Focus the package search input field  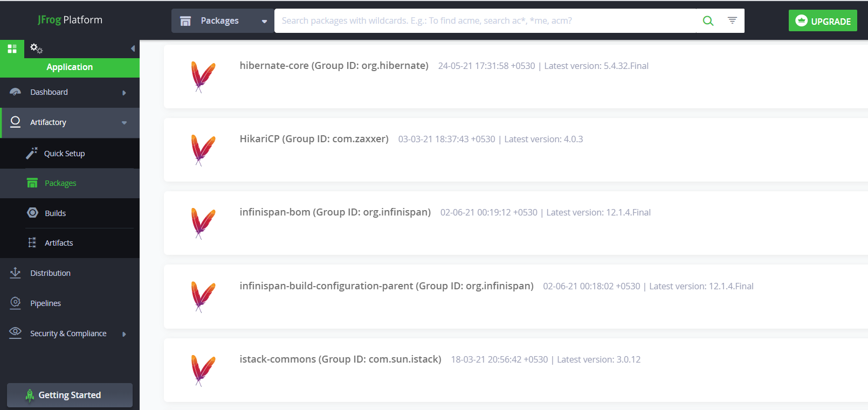click(x=485, y=21)
